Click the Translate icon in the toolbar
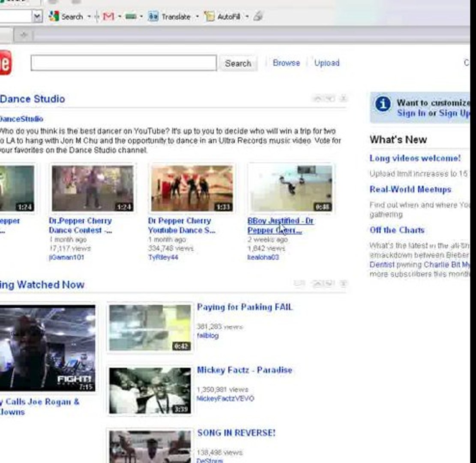The width and height of the screenshot is (476, 463). point(153,16)
